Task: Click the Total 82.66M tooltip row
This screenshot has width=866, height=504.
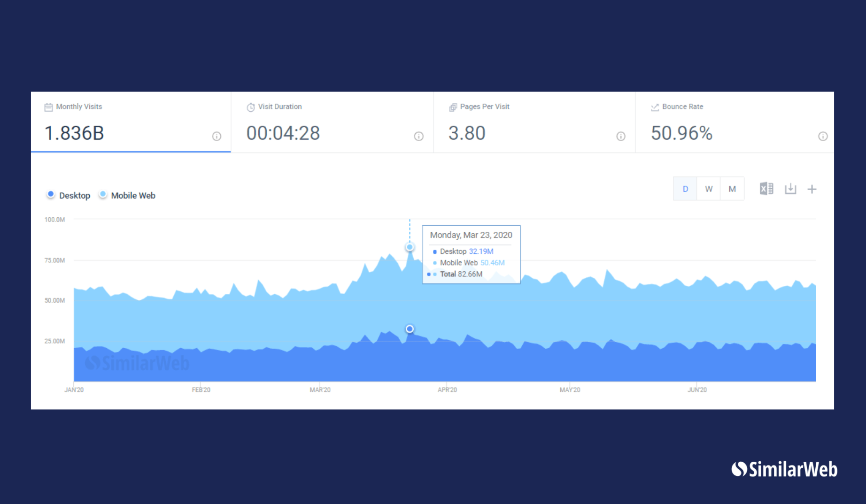Action: (x=455, y=274)
